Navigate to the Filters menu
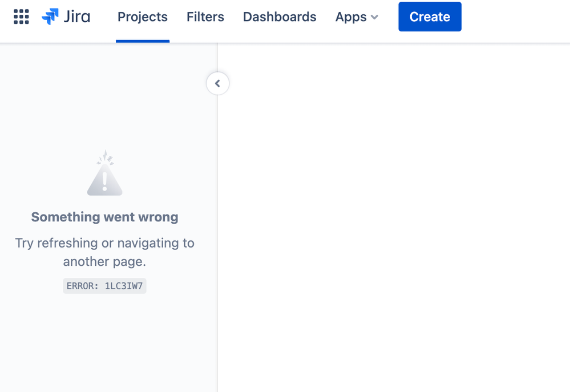The height and width of the screenshot is (392, 570). (x=205, y=17)
